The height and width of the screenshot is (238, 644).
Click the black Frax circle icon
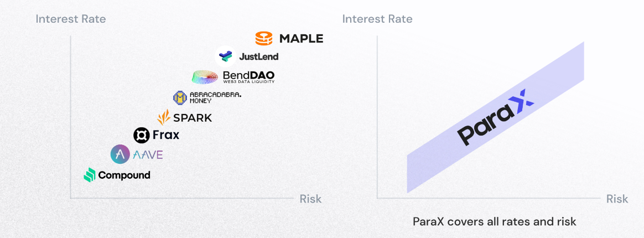coord(141,135)
